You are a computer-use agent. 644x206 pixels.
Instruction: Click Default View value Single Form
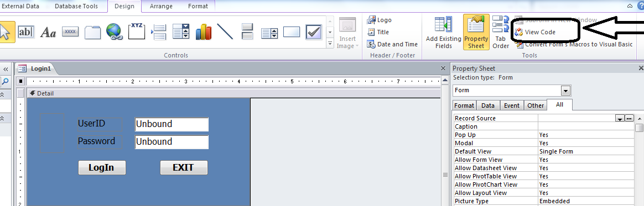(x=586, y=151)
